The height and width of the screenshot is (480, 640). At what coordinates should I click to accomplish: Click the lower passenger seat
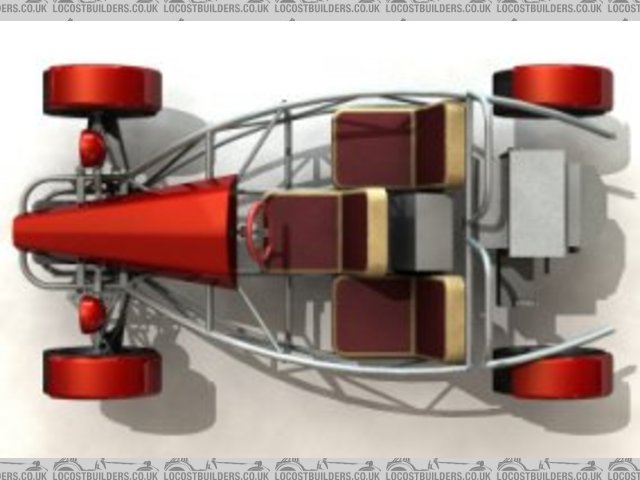click(375, 317)
